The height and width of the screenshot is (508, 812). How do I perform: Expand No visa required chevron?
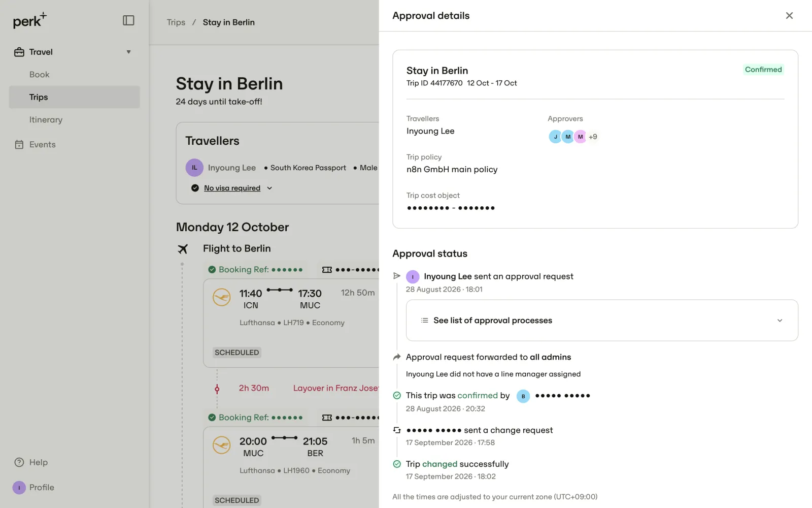(269, 188)
